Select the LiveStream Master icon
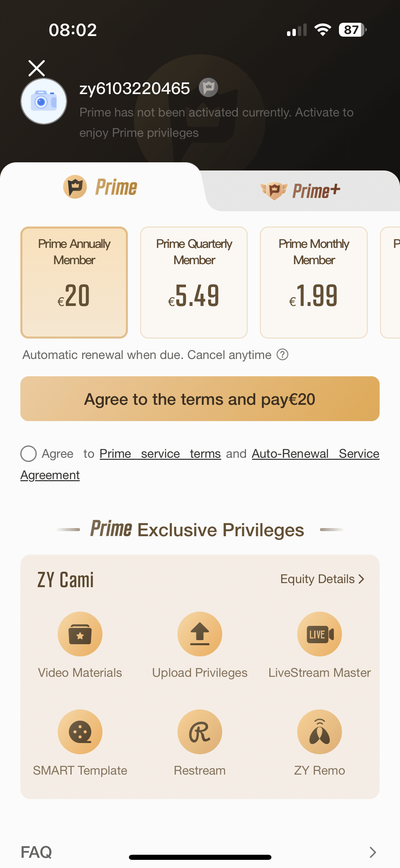The width and height of the screenshot is (400, 868). (x=320, y=634)
